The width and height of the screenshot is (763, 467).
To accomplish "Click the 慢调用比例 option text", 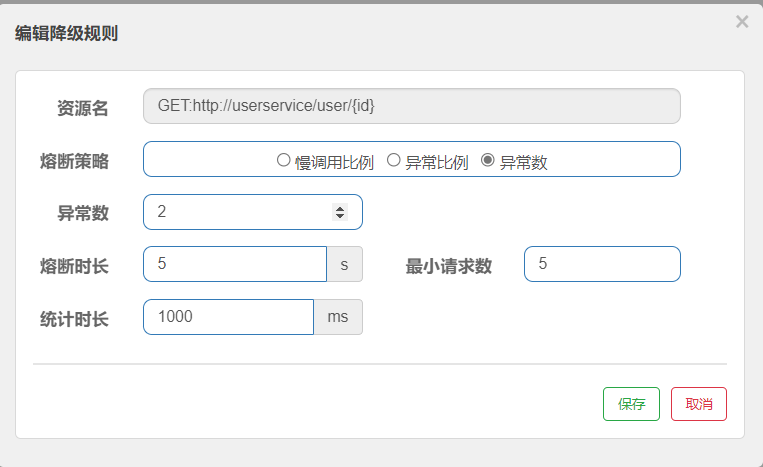I will coord(334,162).
